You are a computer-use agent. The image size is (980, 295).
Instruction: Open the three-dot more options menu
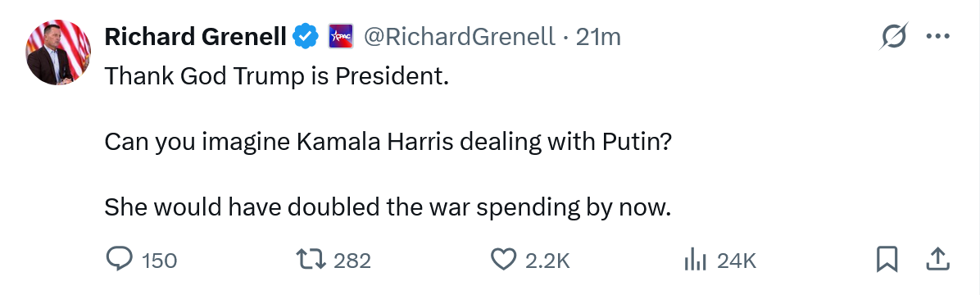[x=937, y=36]
